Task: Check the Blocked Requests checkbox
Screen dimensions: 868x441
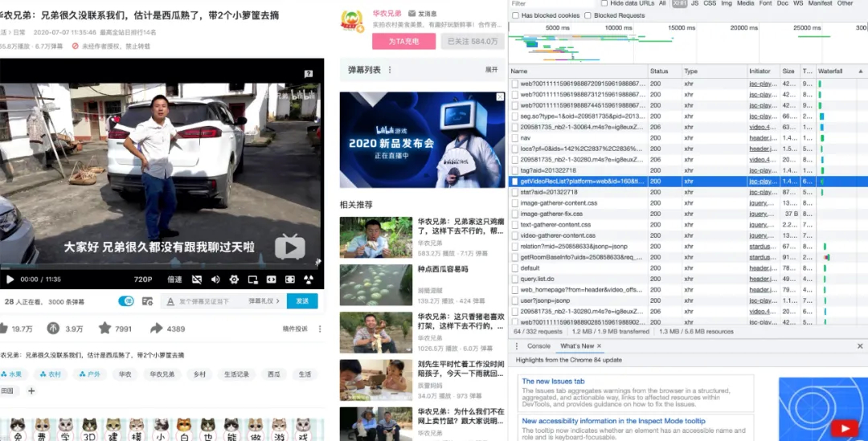Action: tap(588, 15)
